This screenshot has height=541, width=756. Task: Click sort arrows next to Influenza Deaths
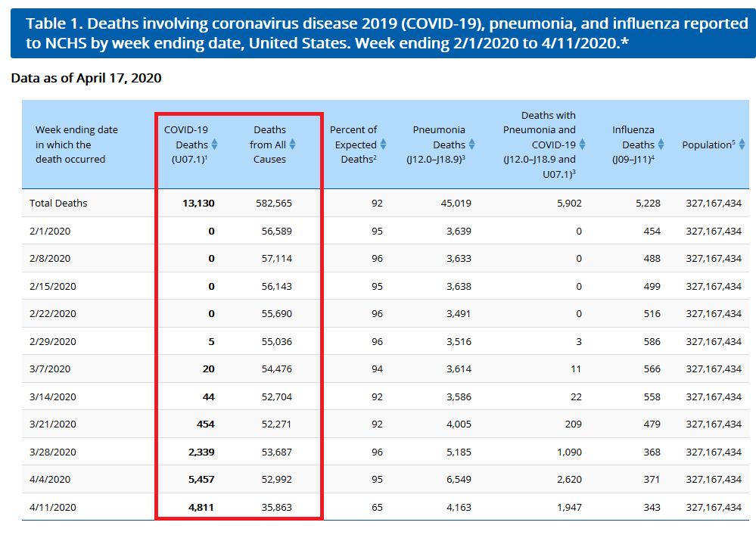pyautogui.click(x=661, y=145)
